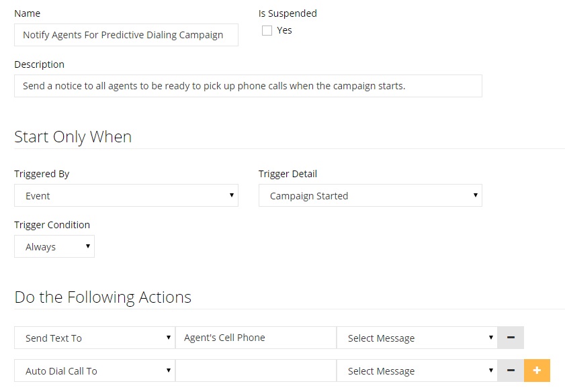The height and width of the screenshot is (392, 565).
Task: Open the Send Text To action dropdown
Action: pyautogui.click(x=94, y=338)
